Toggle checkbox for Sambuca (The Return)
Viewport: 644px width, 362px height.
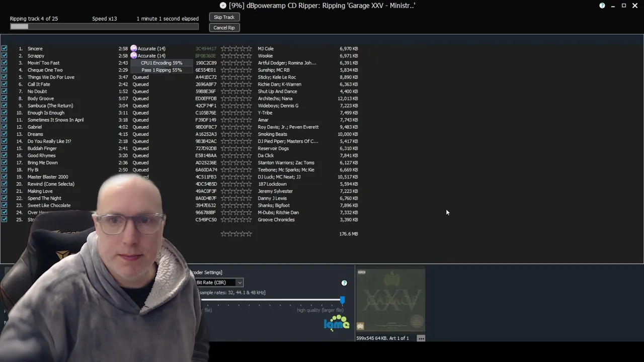5,106
